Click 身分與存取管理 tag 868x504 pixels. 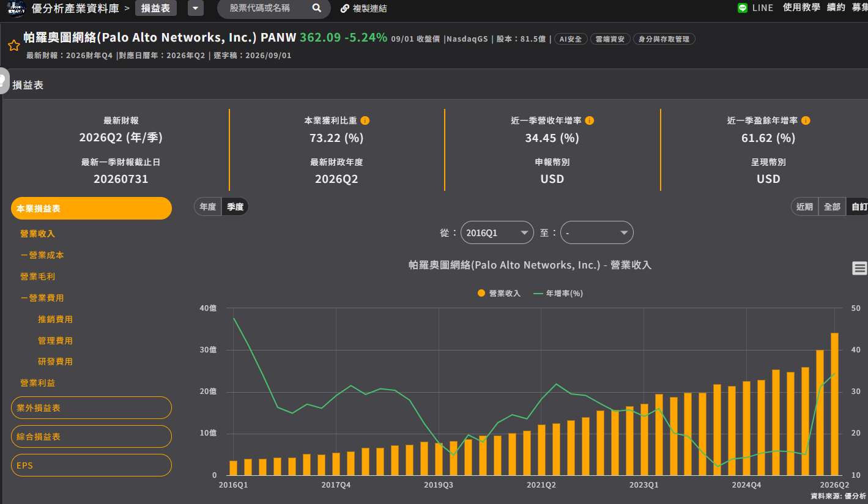click(x=664, y=39)
